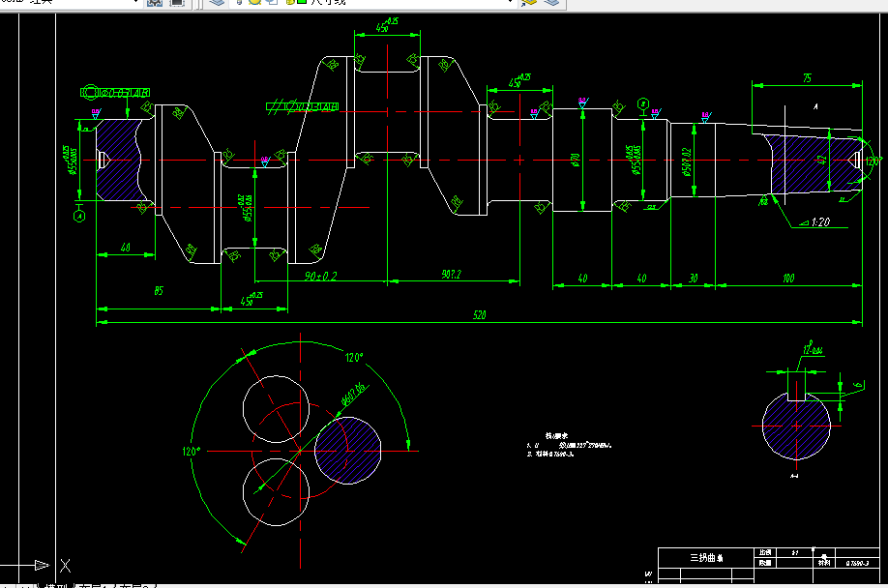
Task: Click the surface roughness symbol above the Ø70 journal
Action: click(582, 102)
